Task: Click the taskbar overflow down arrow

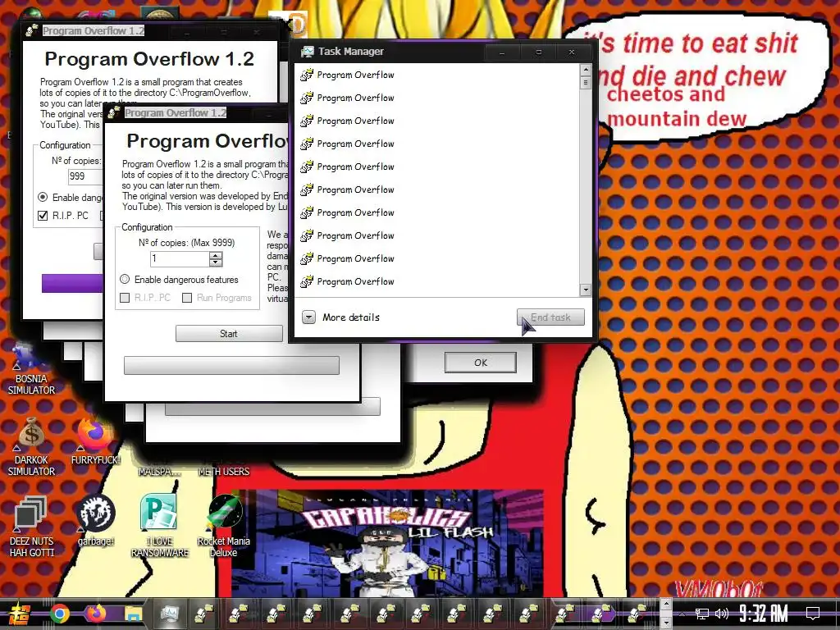Action: point(666,622)
